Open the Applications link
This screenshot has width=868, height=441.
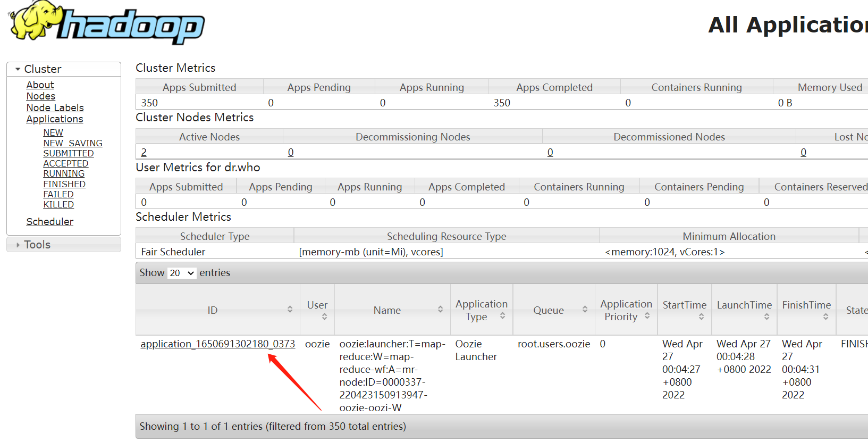click(x=55, y=119)
